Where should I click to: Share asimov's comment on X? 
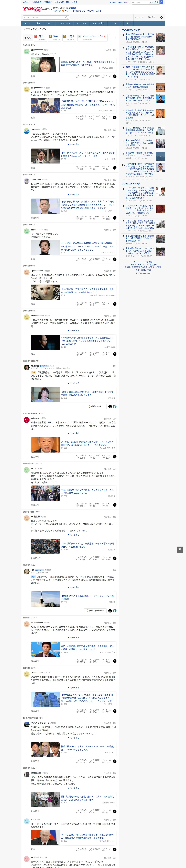tap(115, 457)
